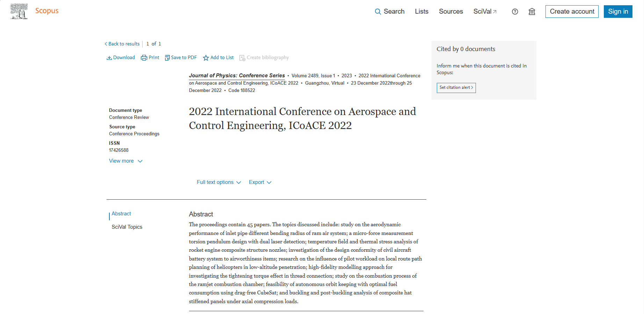Click the Create account button
This screenshot has width=644, height=314.
572,12
